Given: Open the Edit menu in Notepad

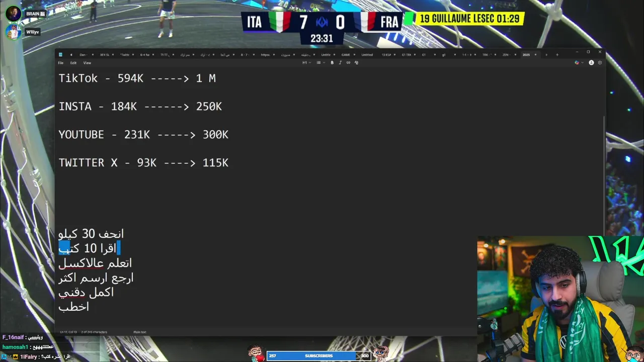Looking at the screenshot, I should pos(73,63).
